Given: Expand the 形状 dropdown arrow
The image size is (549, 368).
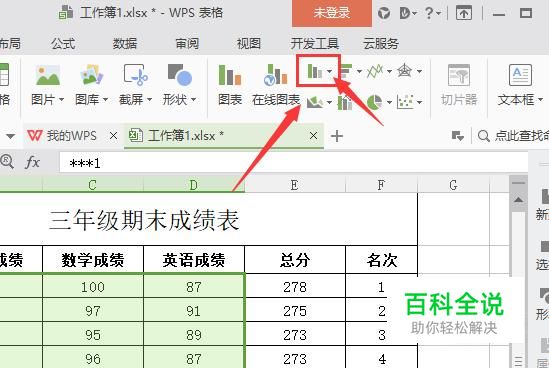Looking at the screenshot, I should (193, 100).
